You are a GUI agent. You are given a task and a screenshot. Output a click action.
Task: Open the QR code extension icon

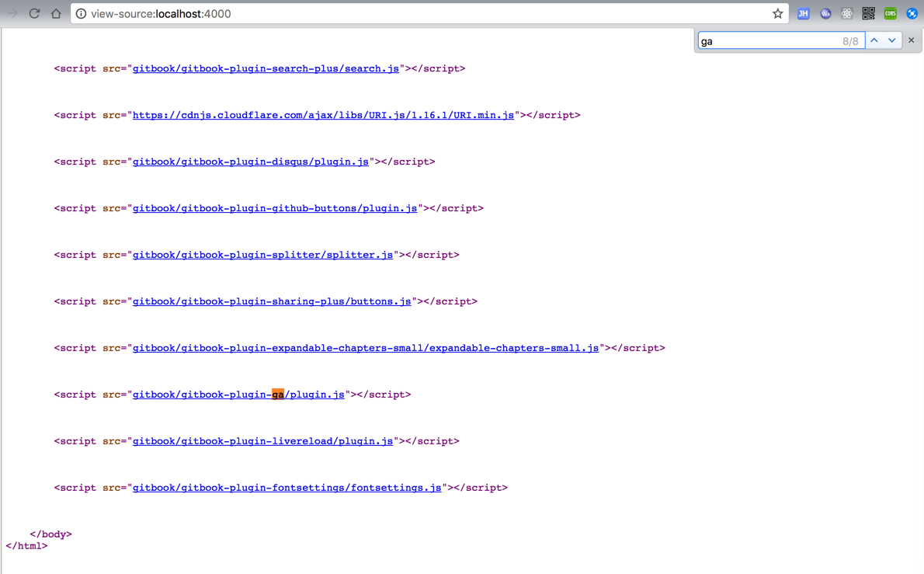click(x=869, y=13)
